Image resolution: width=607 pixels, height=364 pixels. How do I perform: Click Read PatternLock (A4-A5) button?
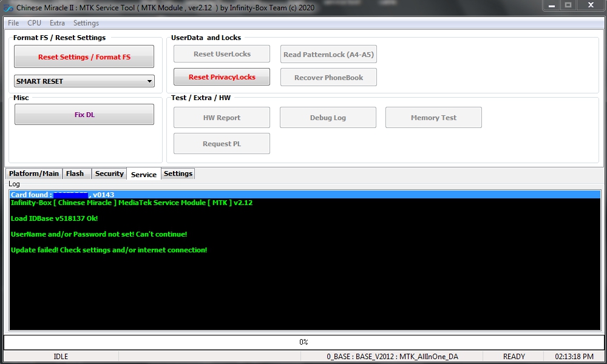coord(328,54)
